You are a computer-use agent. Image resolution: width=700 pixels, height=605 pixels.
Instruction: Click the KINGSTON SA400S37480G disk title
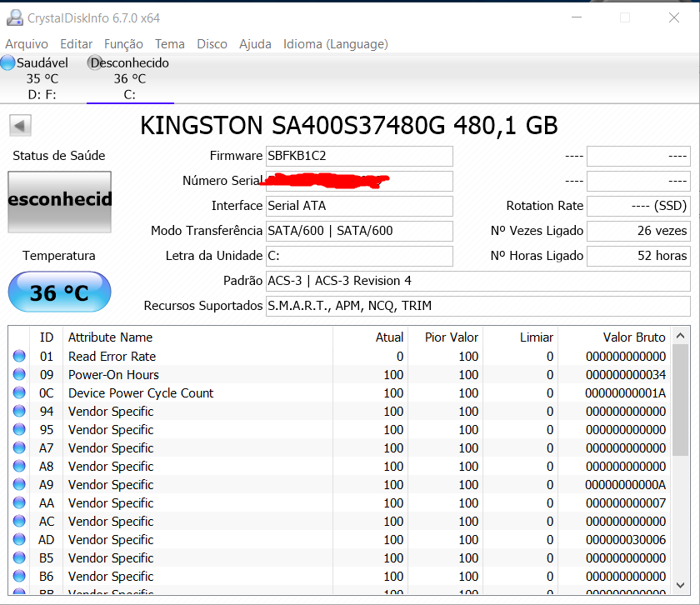click(x=348, y=126)
